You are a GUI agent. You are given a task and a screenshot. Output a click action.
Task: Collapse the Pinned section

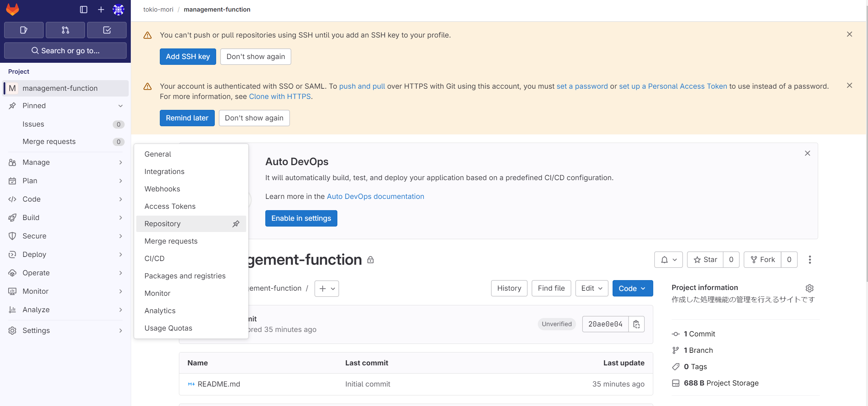click(120, 106)
